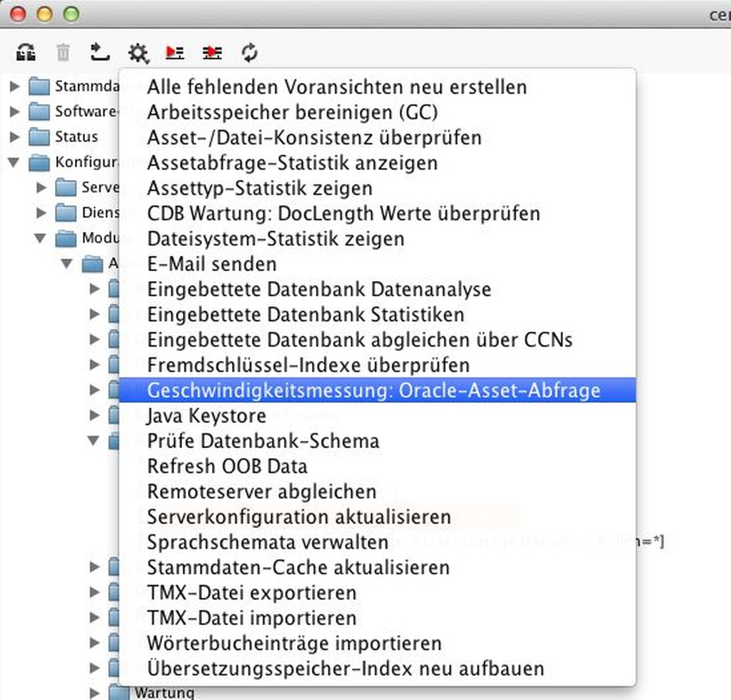Open 'Java Keystore' menu entry

point(206,415)
